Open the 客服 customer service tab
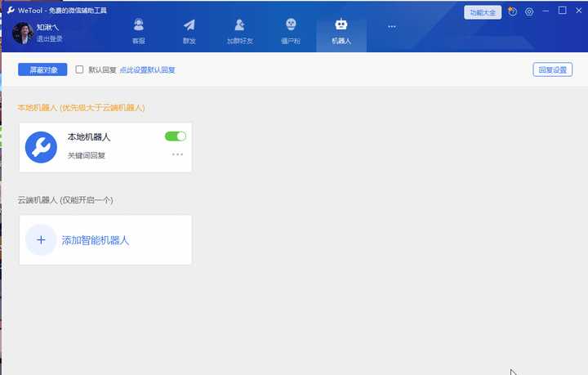The image size is (588, 375). coord(139,32)
